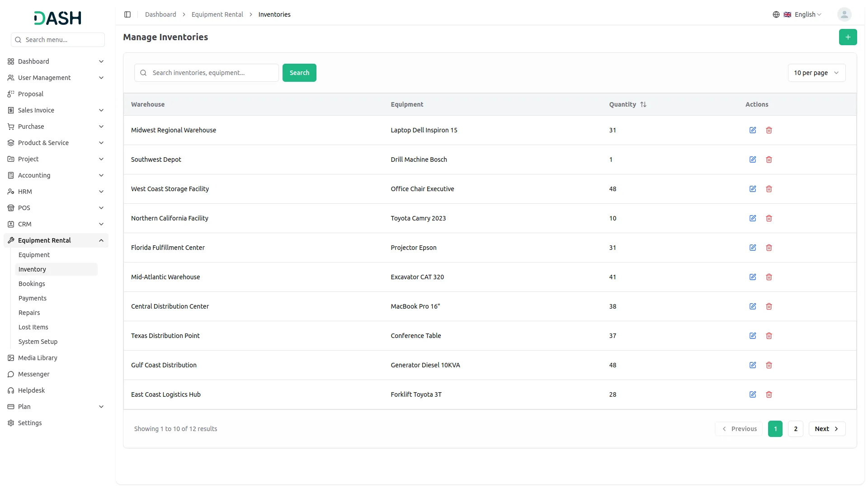Click the green plus add inventory button

click(x=848, y=37)
